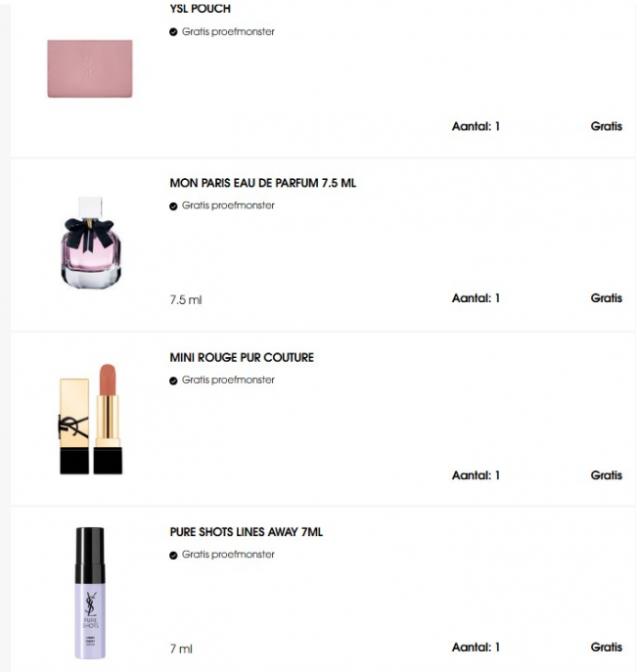Click the Gratis price for Mini Rouge
The height and width of the screenshot is (672, 636).
(606, 475)
